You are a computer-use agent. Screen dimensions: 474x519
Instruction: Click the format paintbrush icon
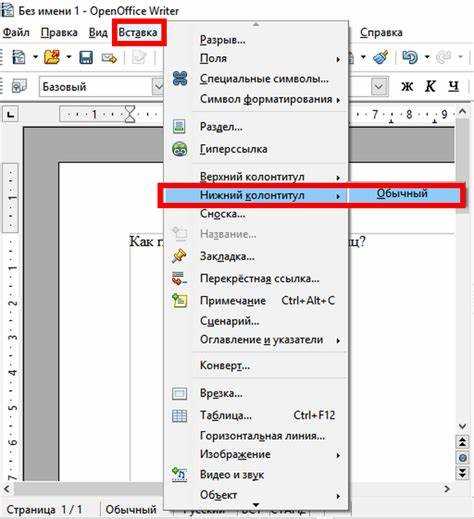(381, 57)
